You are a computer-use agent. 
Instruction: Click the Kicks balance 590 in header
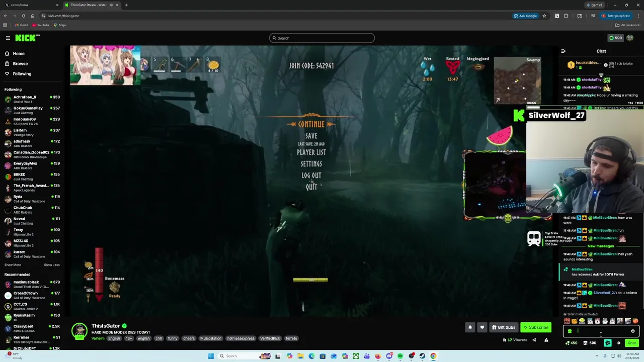[616, 38]
